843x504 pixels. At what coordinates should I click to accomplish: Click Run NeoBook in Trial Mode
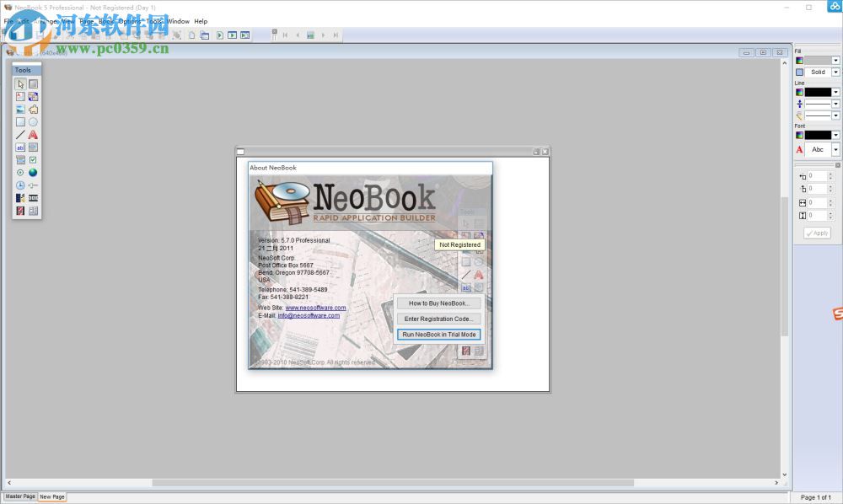pyautogui.click(x=438, y=335)
